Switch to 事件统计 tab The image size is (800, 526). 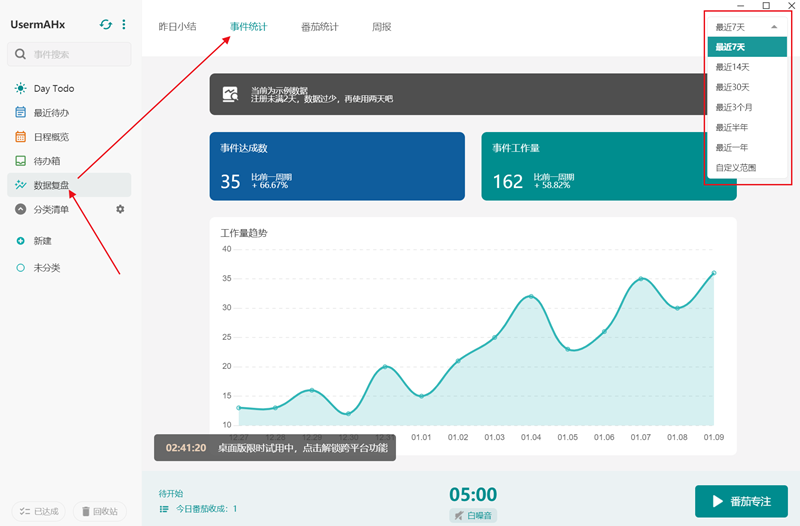tap(248, 27)
